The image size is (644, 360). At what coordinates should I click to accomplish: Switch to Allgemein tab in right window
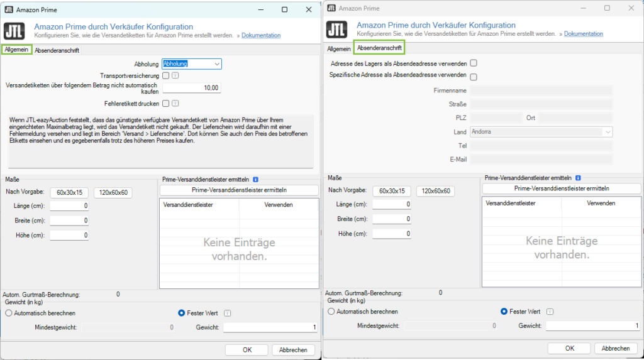[x=339, y=49]
